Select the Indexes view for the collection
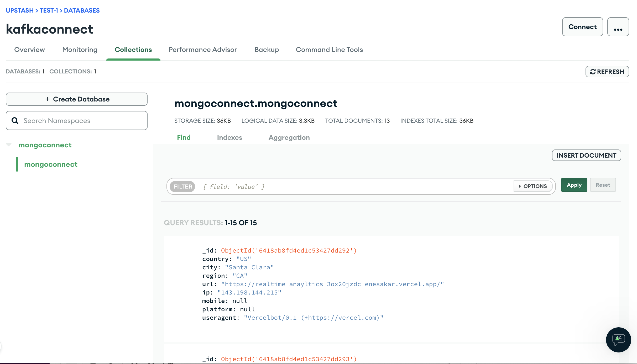The height and width of the screenshot is (364, 637). pos(229,137)
